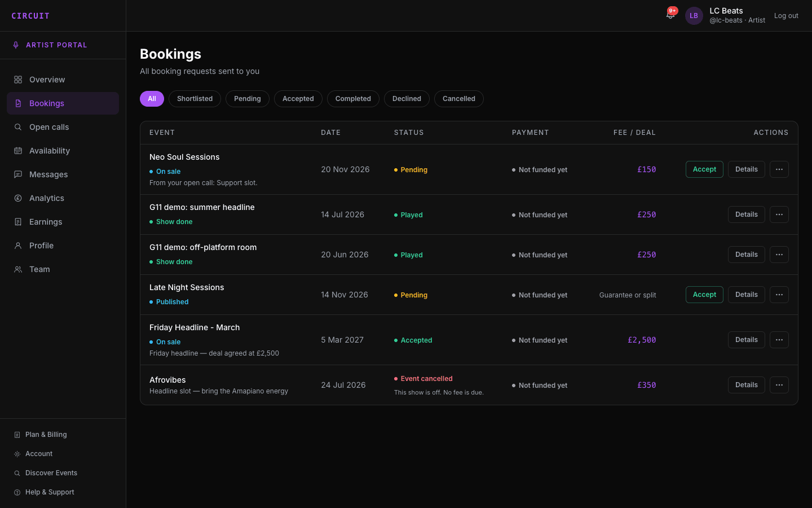Image resolution: width=812 pixels, height=508 pixels.
Task: Click the CIRCUIT logo
Action: pos(30,16)
